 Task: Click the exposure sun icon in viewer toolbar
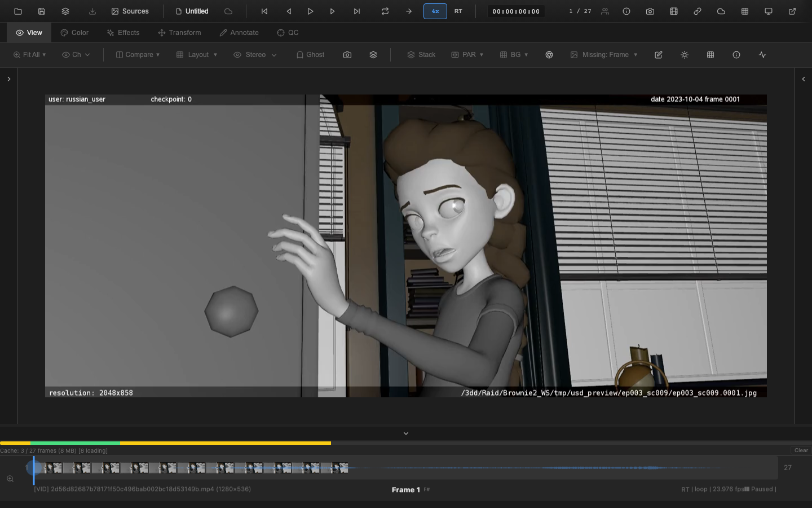(685, 55)
